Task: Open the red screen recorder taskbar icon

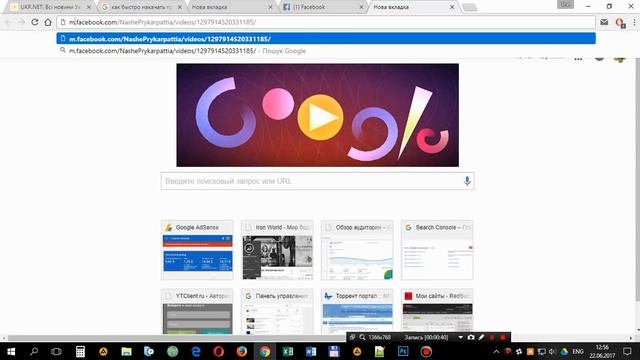Action: (426, 351)
